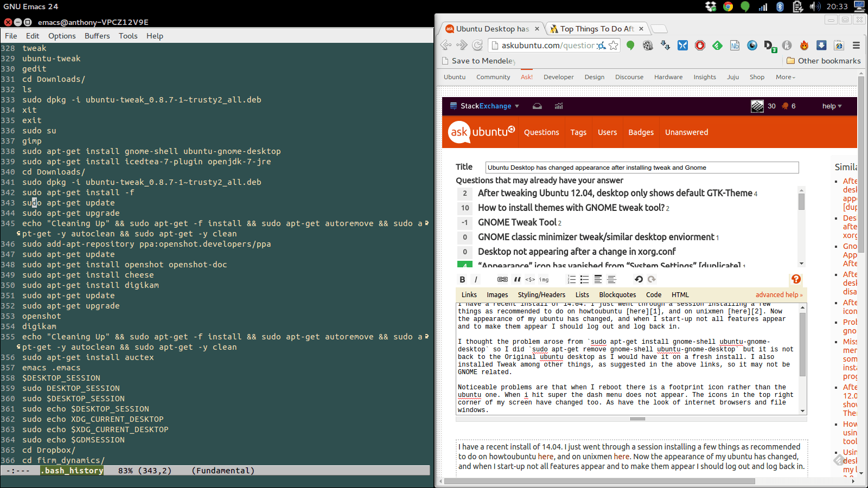
Task: Open the orange editor help question-mark icon
Action: pos(796,279)
